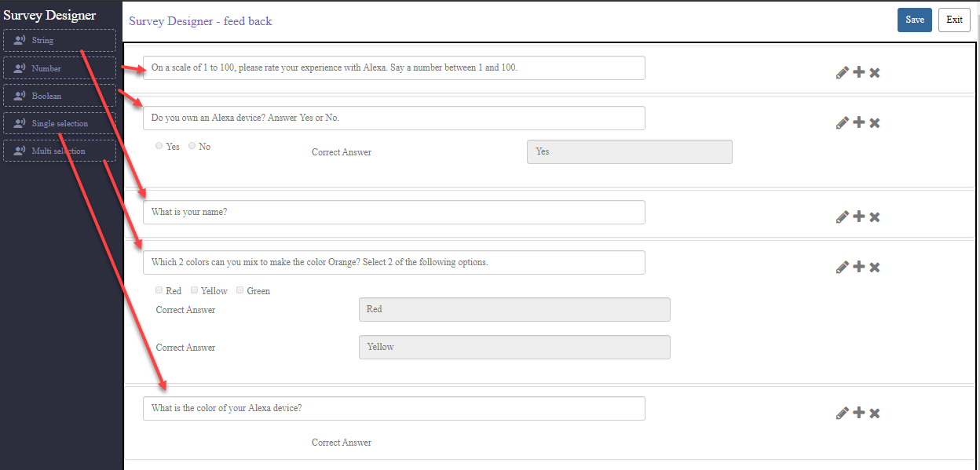Viewport: 980px width, 470px height.
Task: Pick the Number question type in sidebar
Action: point(60,68)
